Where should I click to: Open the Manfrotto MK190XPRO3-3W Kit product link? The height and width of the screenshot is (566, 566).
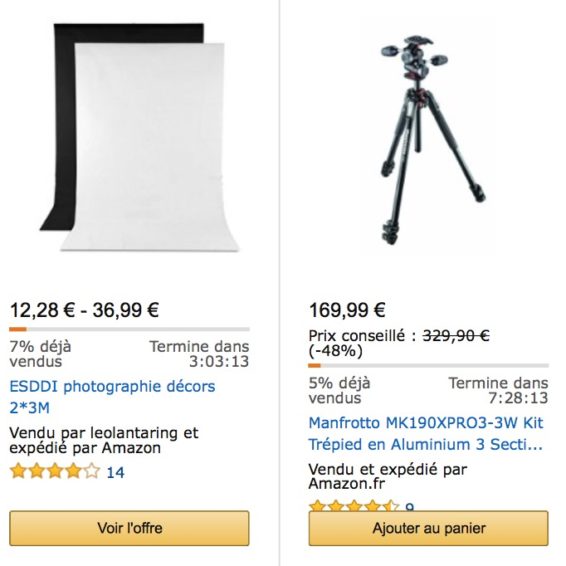tap(426, 434)
